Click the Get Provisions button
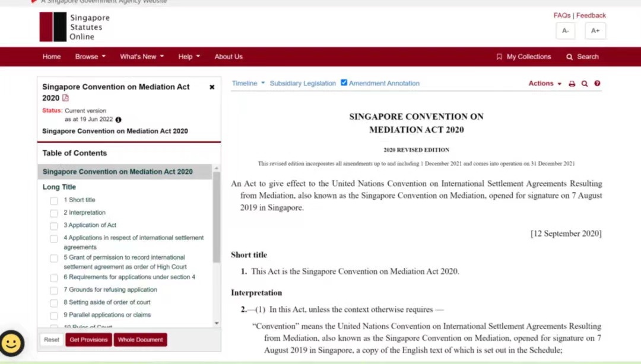The image size is (641, 364). [x=88, y=340]
